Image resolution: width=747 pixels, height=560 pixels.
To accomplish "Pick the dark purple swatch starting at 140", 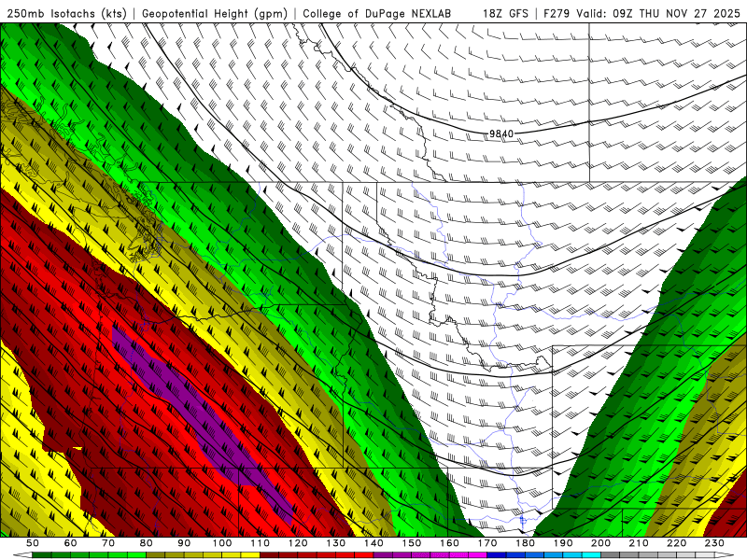I will (383, 554).
